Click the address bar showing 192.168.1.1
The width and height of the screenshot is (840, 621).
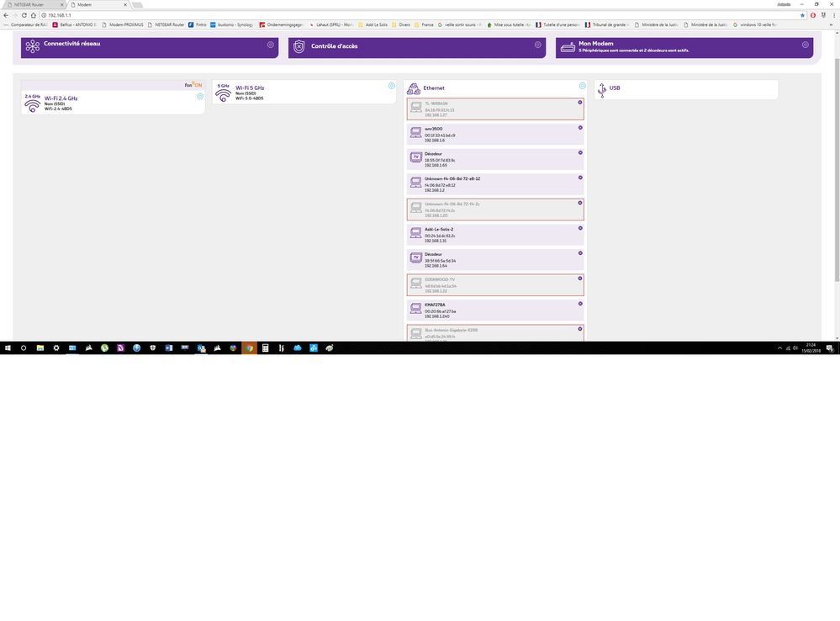coord(420,15)
